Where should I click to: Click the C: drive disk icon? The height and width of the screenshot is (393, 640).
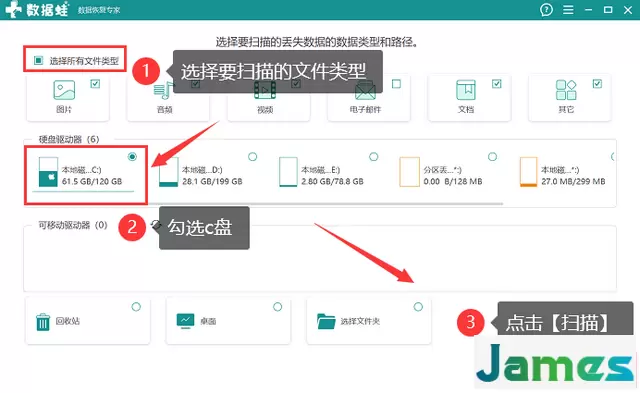coord(48,172)
